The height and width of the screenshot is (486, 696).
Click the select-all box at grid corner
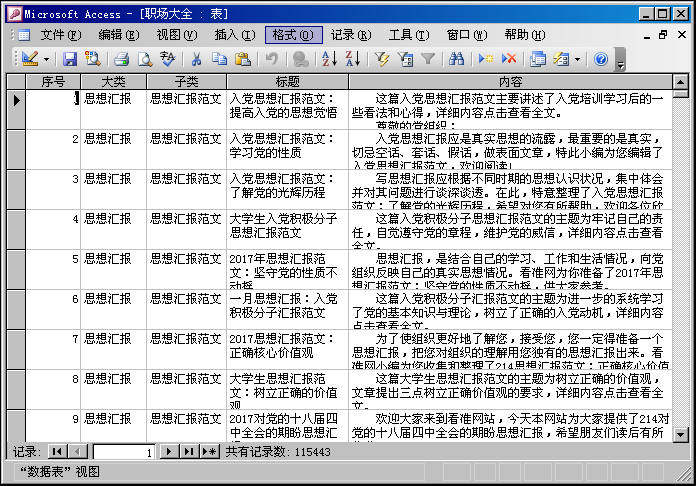[16, 82]
